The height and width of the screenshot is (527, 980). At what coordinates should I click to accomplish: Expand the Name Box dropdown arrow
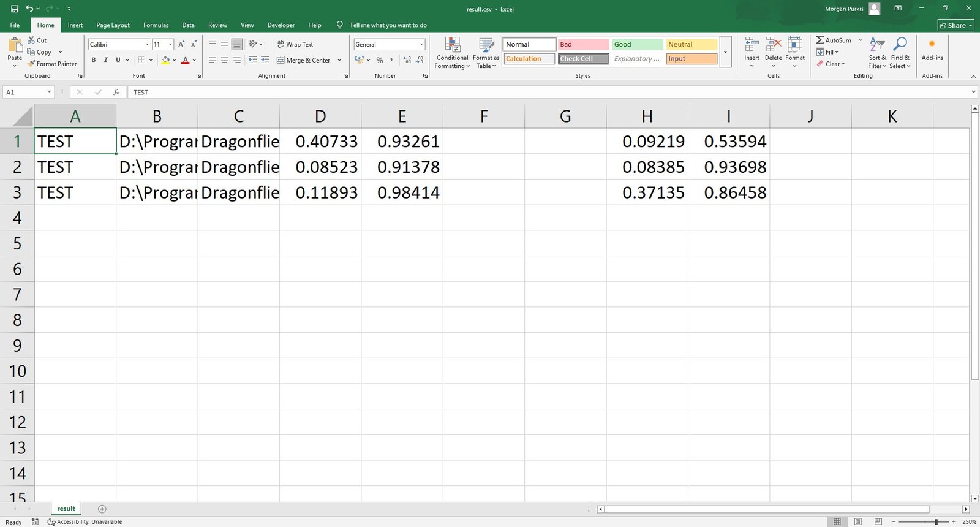point(49,92)
